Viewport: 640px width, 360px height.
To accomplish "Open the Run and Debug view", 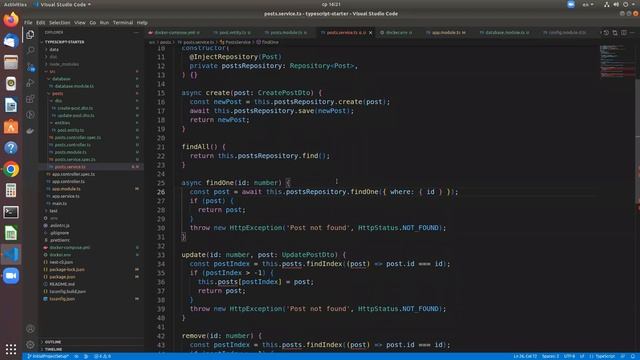I will 30,83.
